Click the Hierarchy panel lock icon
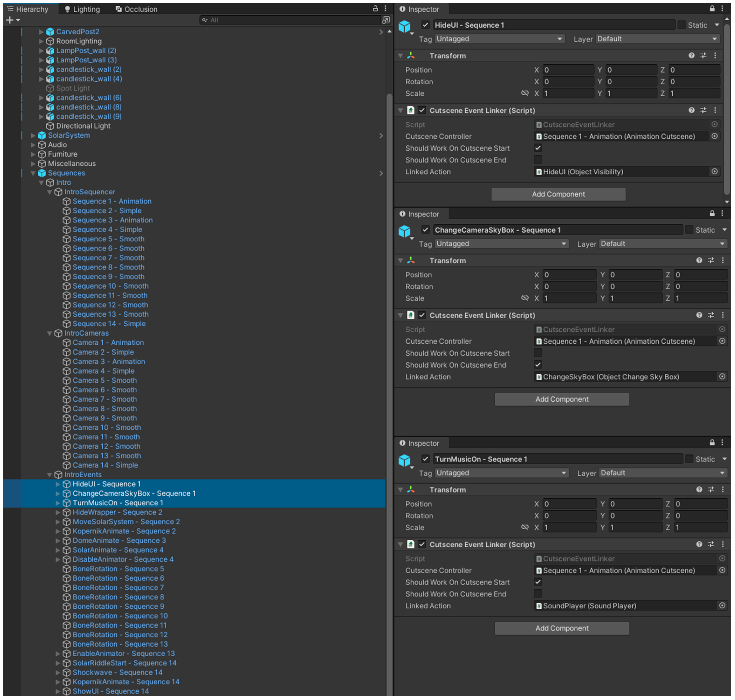The height and width of the screenshot is (700, 735). (x=375, y=9)
